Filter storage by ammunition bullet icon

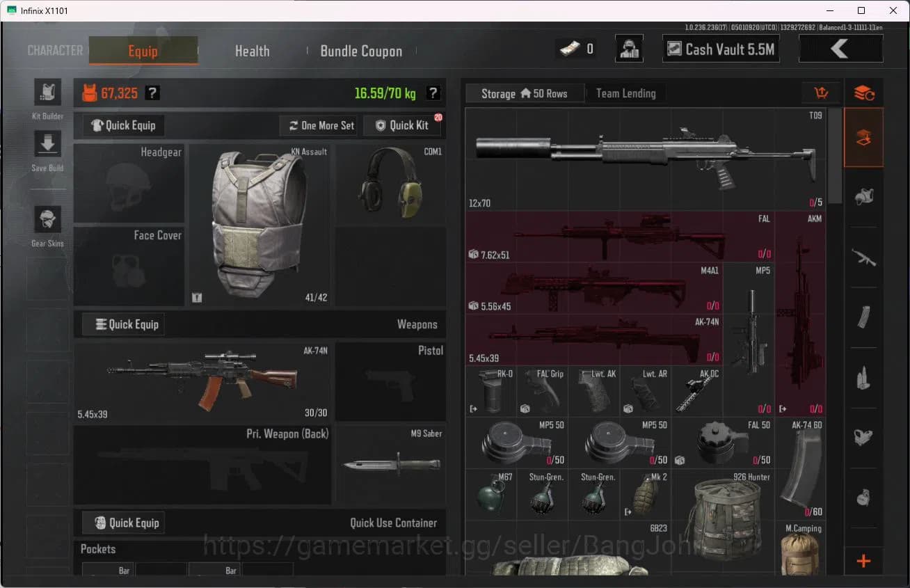click(x=864, y=378)
